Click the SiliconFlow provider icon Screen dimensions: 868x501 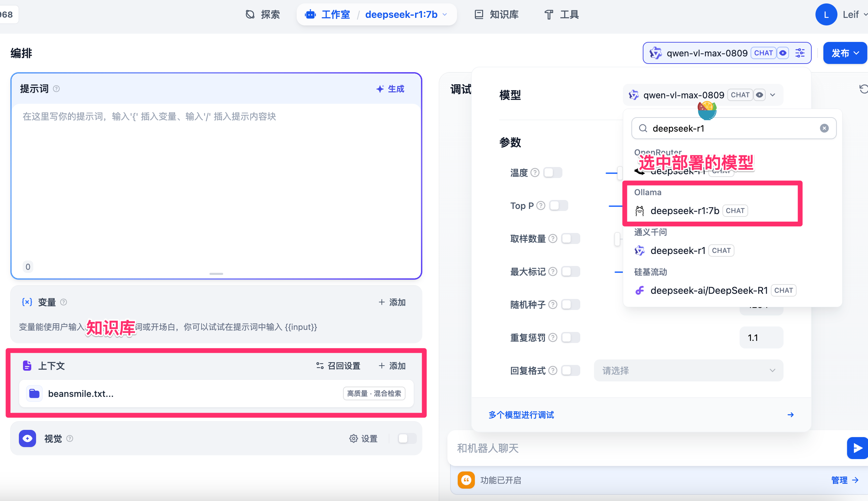pos(640,290)
